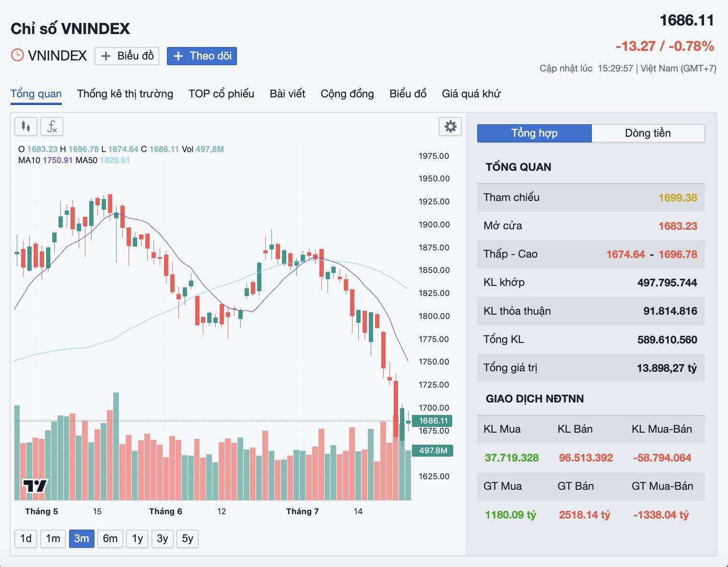Image resolution: width=728 pixels, height=567 pixels.
Task: Select the 5y time range
Action: [x=188, y=539]
